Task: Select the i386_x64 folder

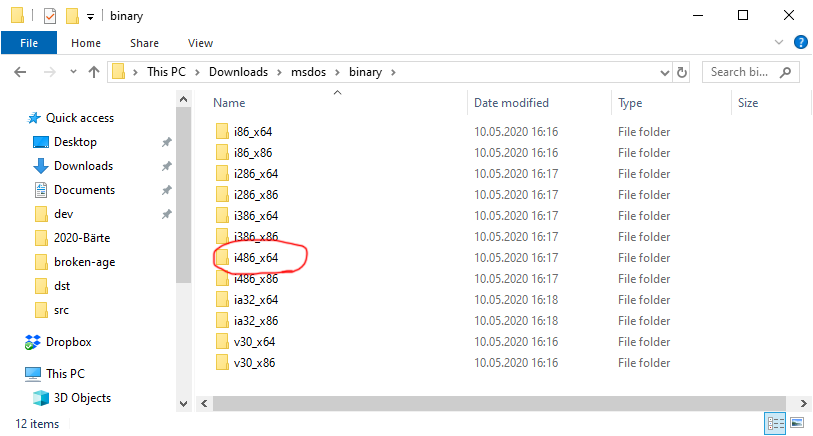Action: point(256,216)
